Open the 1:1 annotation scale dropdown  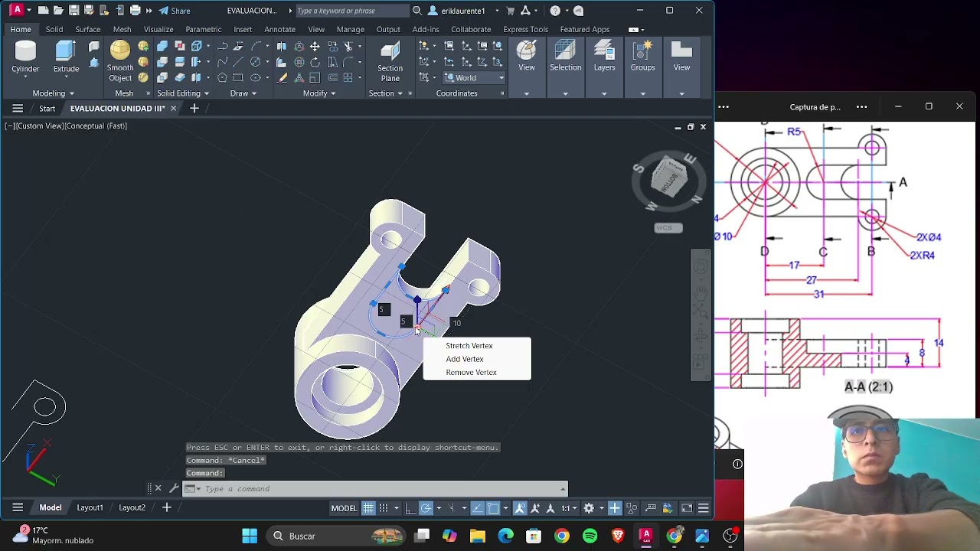[x=569, y=507]
